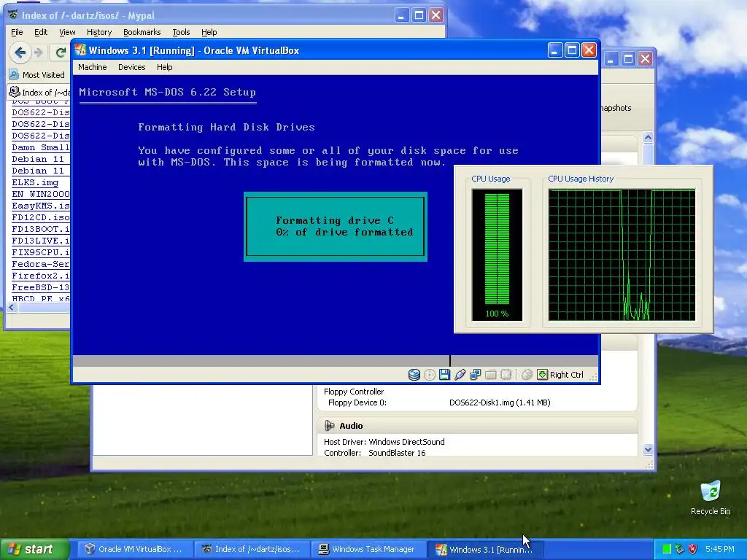Viewport: 747px width, 560px height.
Task: Click the 'Controller: SoundBlaster 16' line
Action: tap(374, 453)
